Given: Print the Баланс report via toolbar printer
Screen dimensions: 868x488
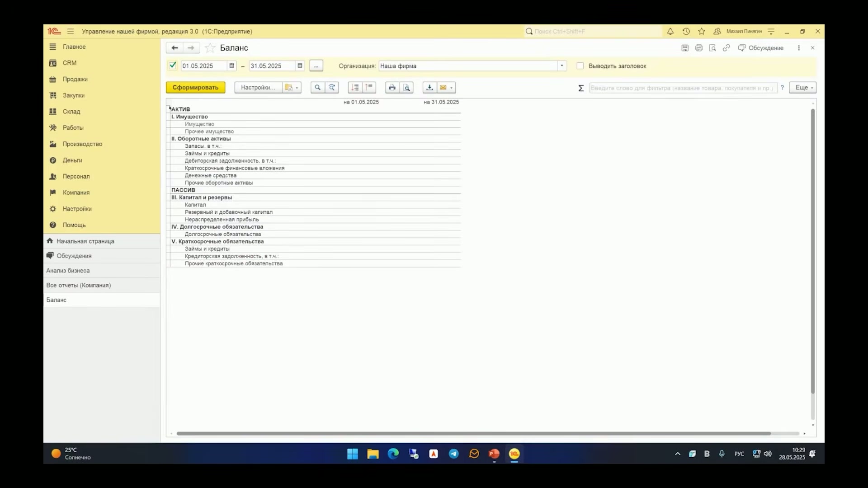Looking at the screenshot, I should coord(392,88).
